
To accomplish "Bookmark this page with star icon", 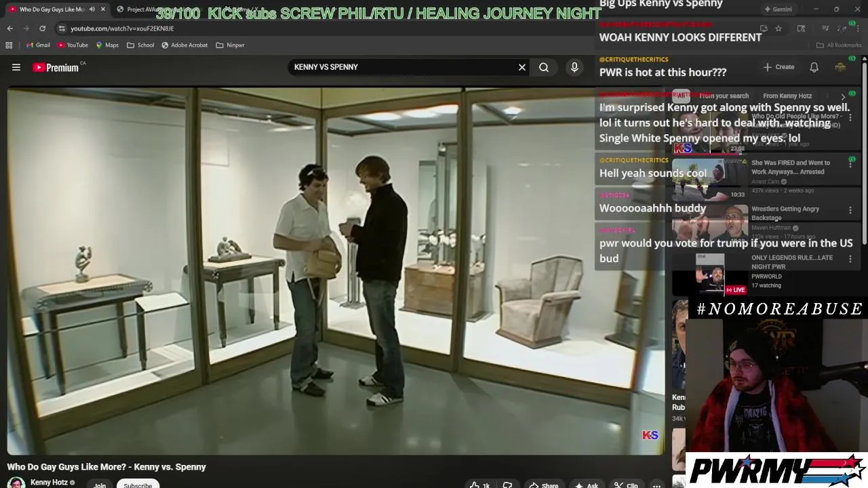I will coord(778,28).
